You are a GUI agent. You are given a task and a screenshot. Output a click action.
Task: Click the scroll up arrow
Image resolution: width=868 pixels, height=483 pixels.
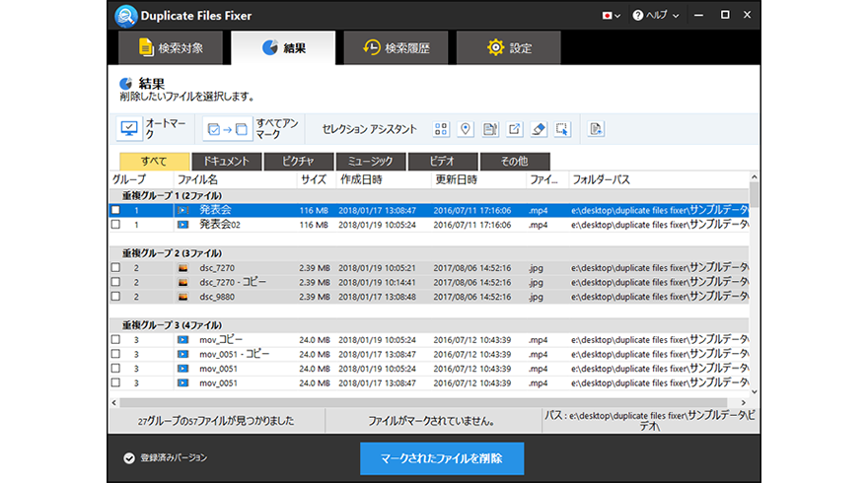(754, 177)
